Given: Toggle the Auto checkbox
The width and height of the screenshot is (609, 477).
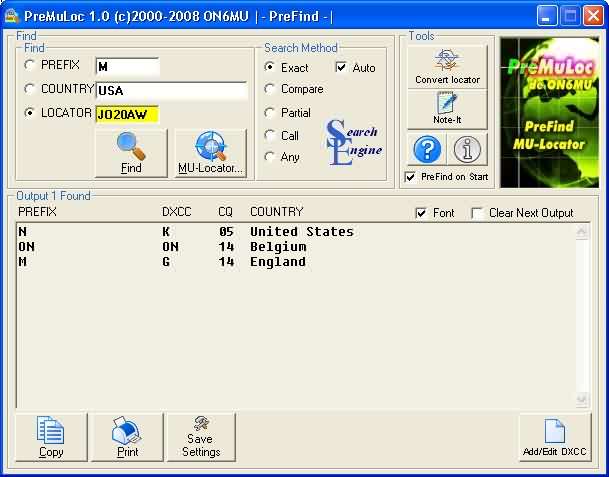Looking at the screenshot, I should [341, 68].
